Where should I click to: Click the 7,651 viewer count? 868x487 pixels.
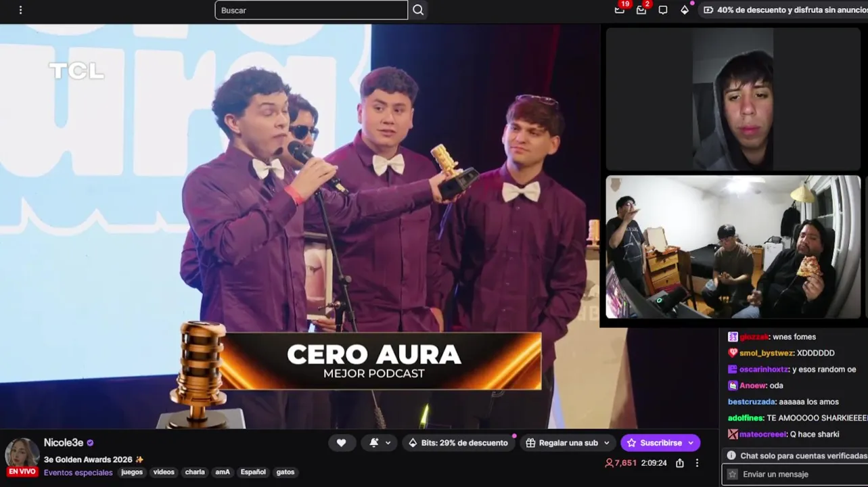[x=621, y=463]
